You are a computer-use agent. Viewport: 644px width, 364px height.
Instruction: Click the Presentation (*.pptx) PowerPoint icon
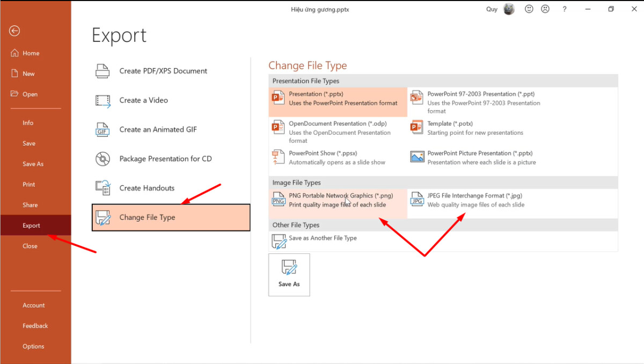(278, 98)
